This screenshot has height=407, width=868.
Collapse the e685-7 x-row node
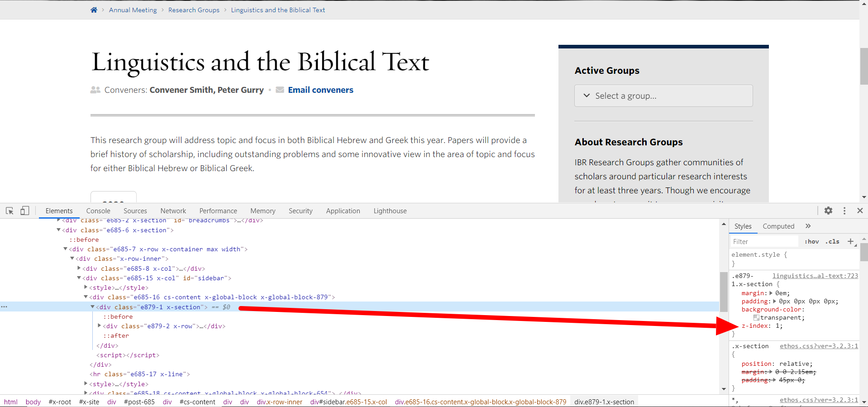click(65, 249)
